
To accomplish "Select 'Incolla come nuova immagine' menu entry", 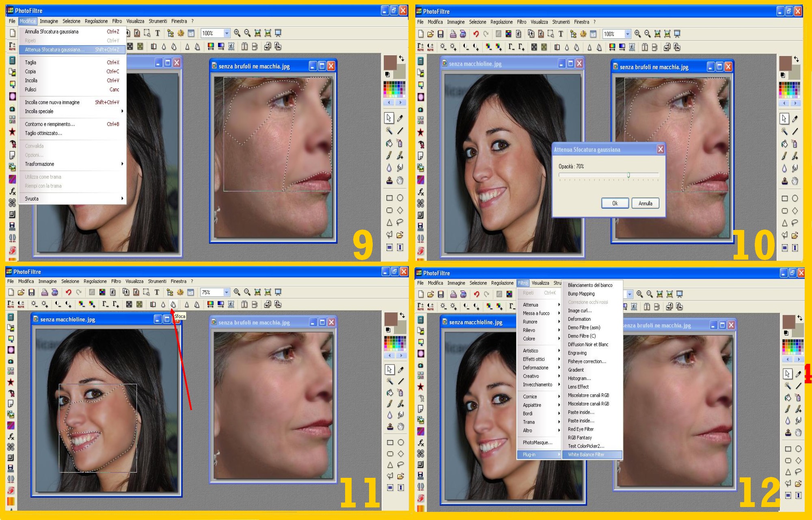I will coord(52,102).
